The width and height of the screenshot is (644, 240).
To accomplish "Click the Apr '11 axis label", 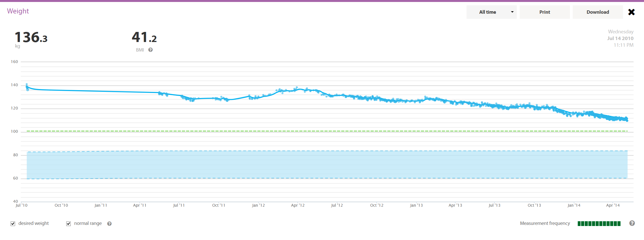I will 139,205.
